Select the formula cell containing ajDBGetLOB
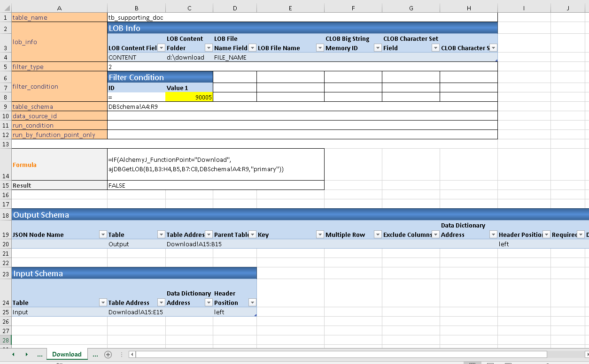Viewport: 589px width, 364px height. tap(216, 164)
